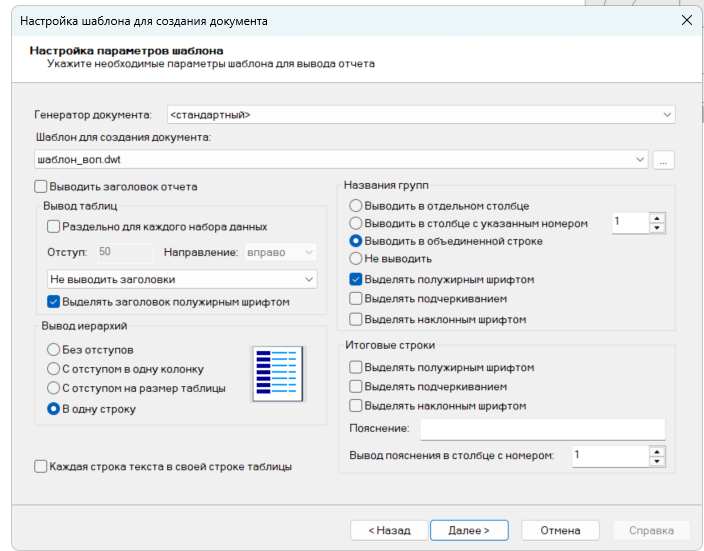704x551 pixels.
Task: Select 'Не выводить' for group names
Action: pyautogui.click(x=356, y=259)
